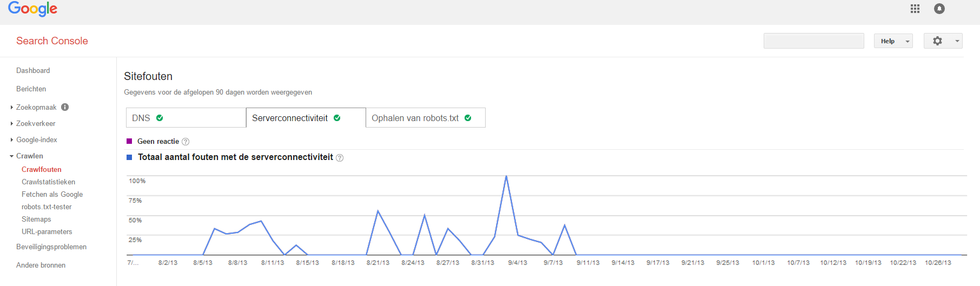Screen dimensions: 980x286
Task: Click the search input field
Action: [x=813, y=41]
